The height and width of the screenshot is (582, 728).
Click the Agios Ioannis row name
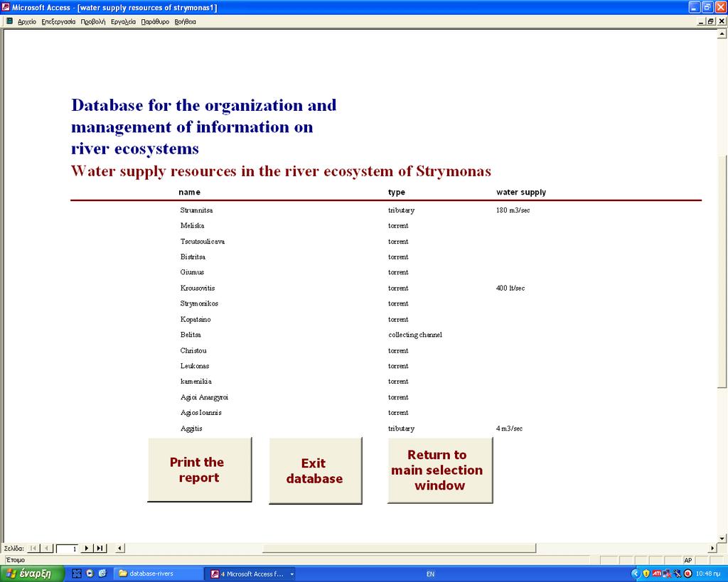tap(201, 413)
